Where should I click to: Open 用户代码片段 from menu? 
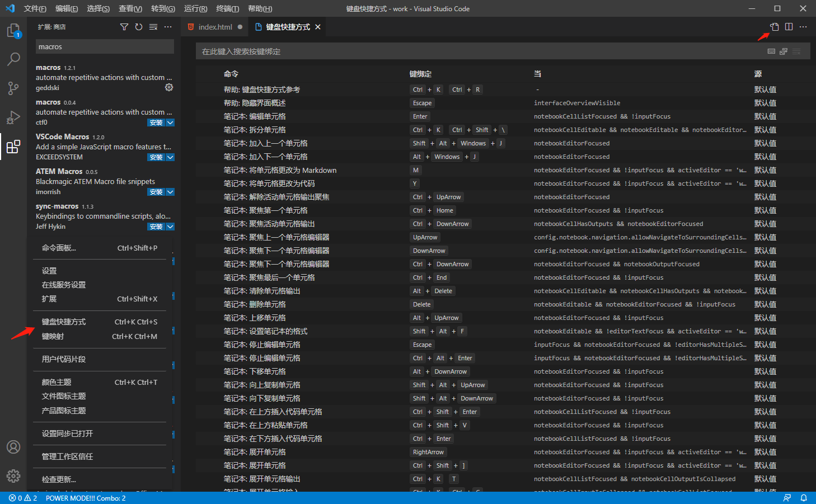[100, 359]
